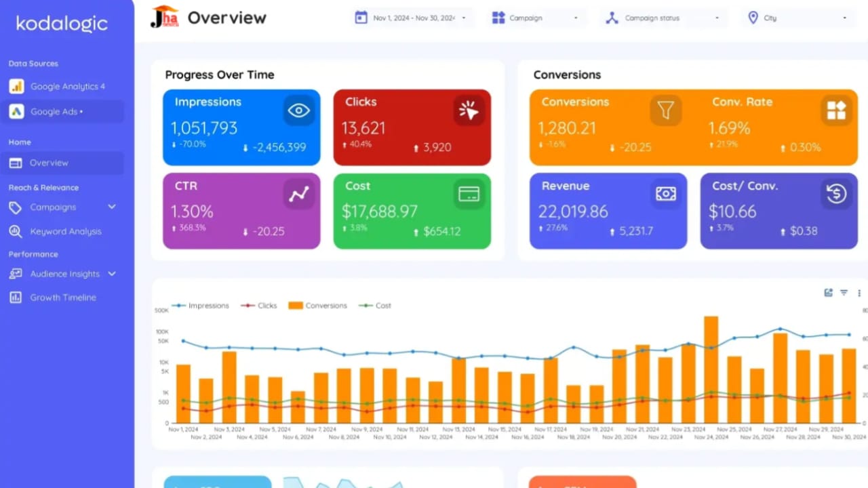Open the chart filter icon
The image size is (868, 488).
[x=844, y=292]
